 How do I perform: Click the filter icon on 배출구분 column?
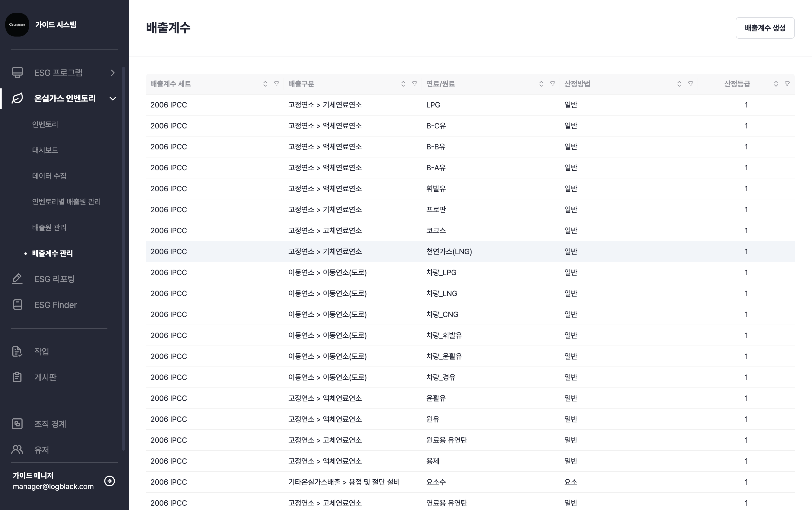point(415,84)
